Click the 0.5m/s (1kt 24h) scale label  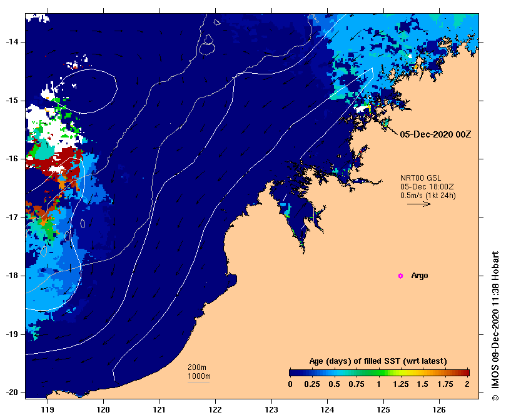(x=428, y=196)
